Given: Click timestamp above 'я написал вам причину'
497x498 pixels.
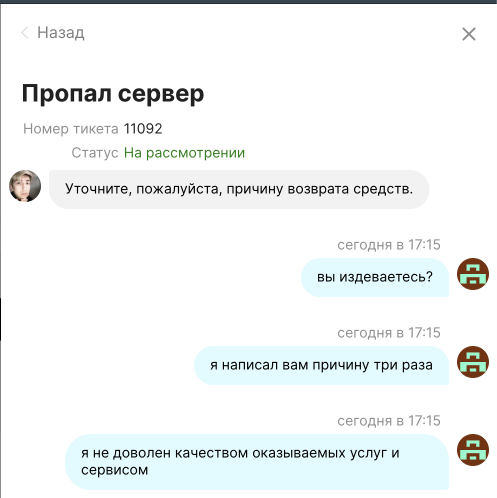Looking at the screenshot, I should (x=389, y=333).
